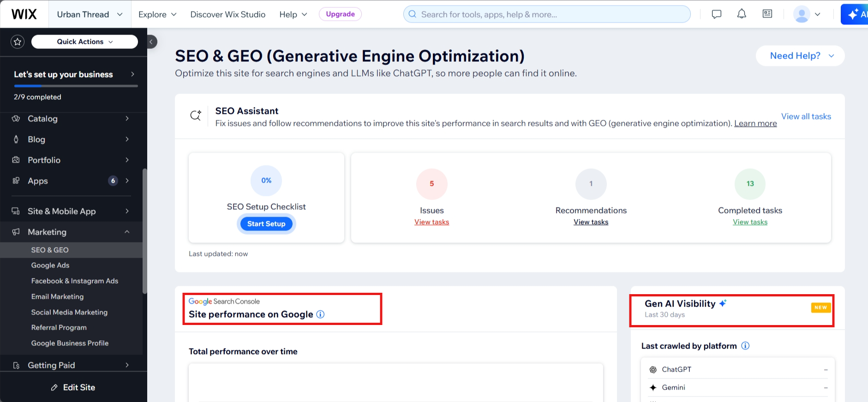Click info icon beside Last crawled by platform

point(745,346)
